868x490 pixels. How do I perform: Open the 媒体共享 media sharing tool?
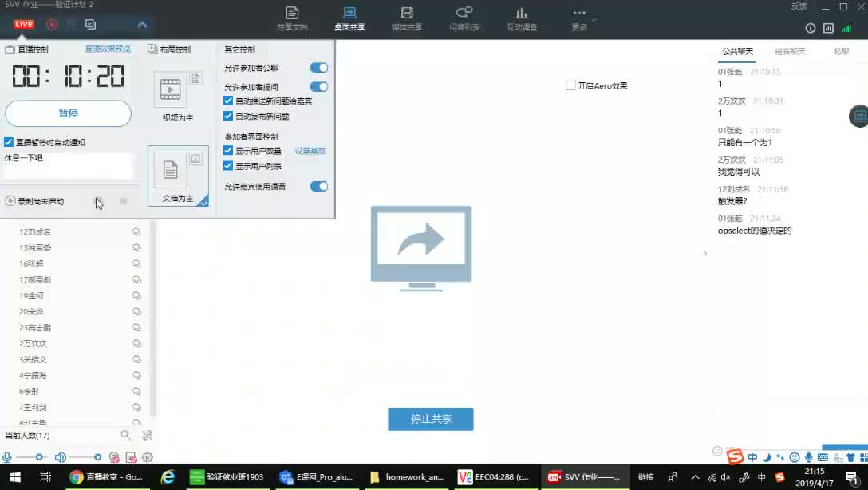[x=407, y=18]
